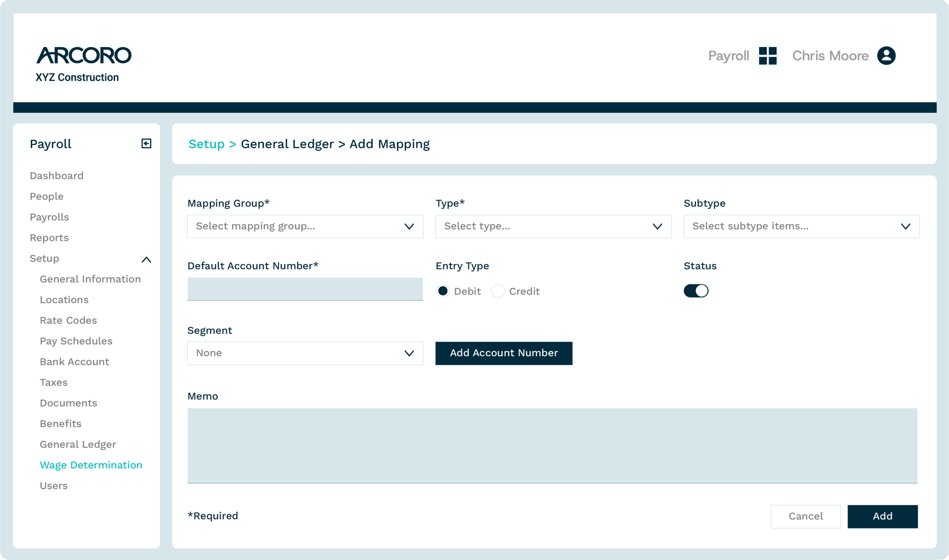Click the Add button
949x560 pixels.
pos(883,516)
